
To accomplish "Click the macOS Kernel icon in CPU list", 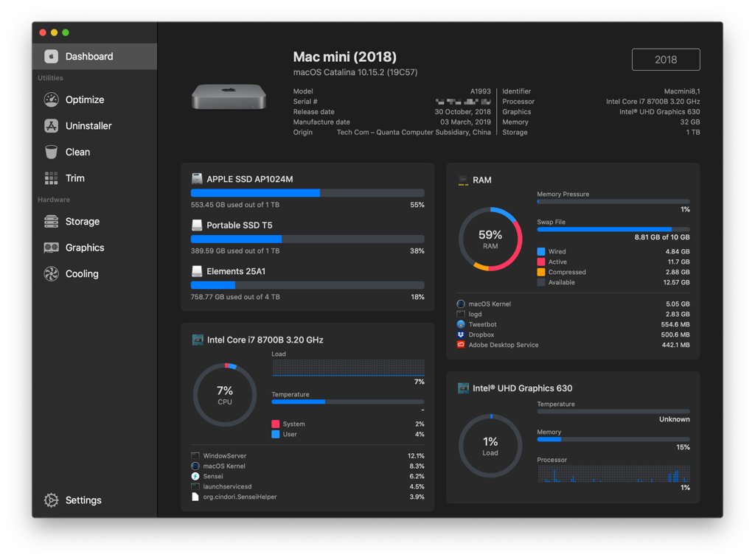I will pyautogui.click(x=195, y=466).
